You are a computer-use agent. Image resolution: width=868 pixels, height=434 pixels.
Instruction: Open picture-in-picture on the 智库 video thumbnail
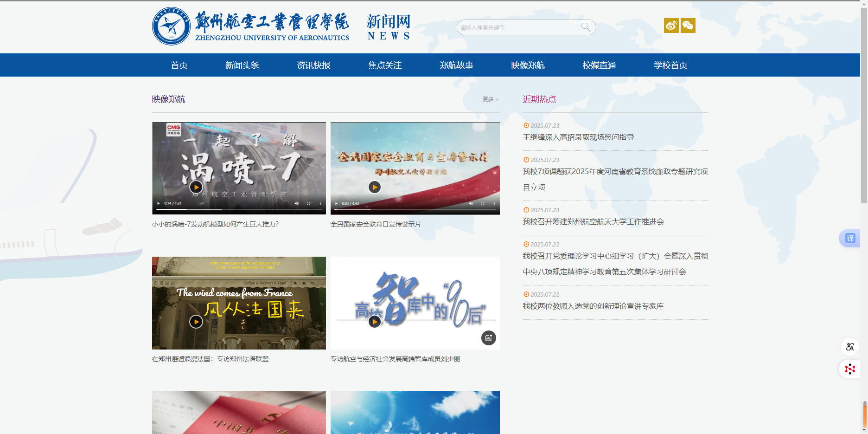[x=488, y=338]
